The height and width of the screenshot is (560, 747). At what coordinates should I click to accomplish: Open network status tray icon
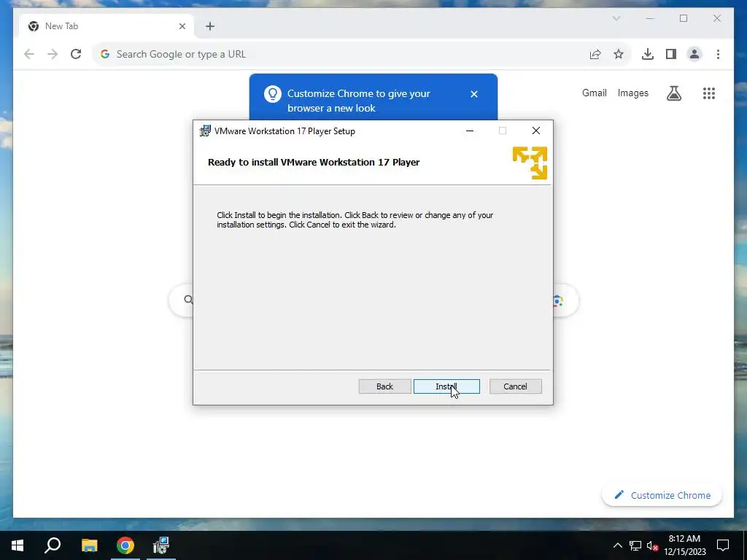point(635,545)
